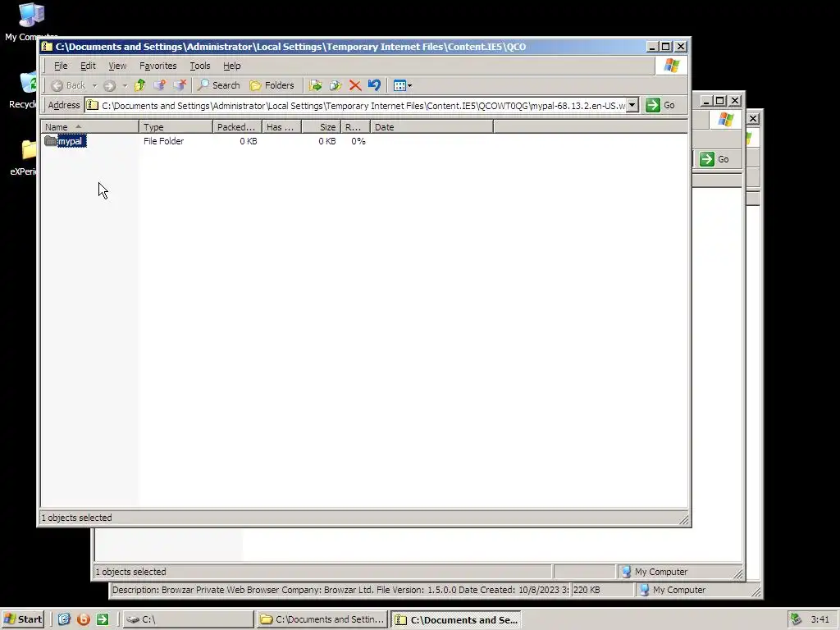Open the Edit menu
Screen dimensions: 840x630
coord(88,66)
